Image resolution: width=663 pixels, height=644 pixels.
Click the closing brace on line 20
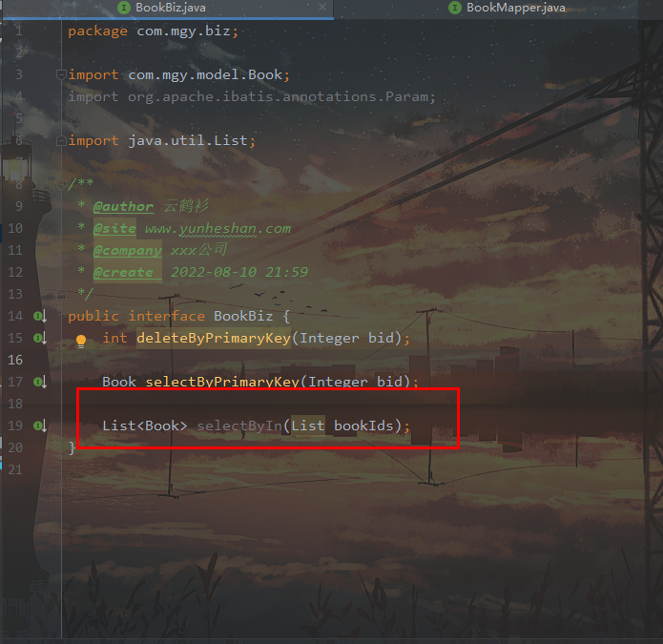(x=72, y=447)
